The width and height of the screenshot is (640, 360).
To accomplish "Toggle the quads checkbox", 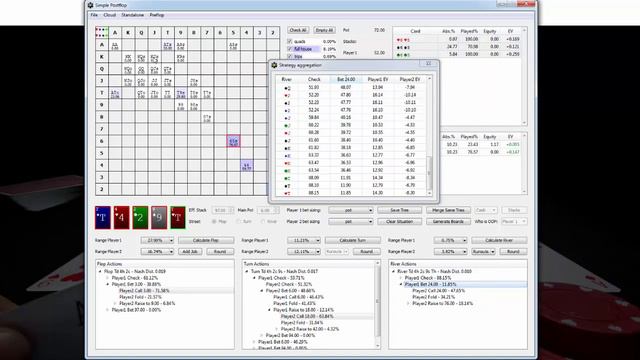I will pyautogui.click(x=289, y=41).
